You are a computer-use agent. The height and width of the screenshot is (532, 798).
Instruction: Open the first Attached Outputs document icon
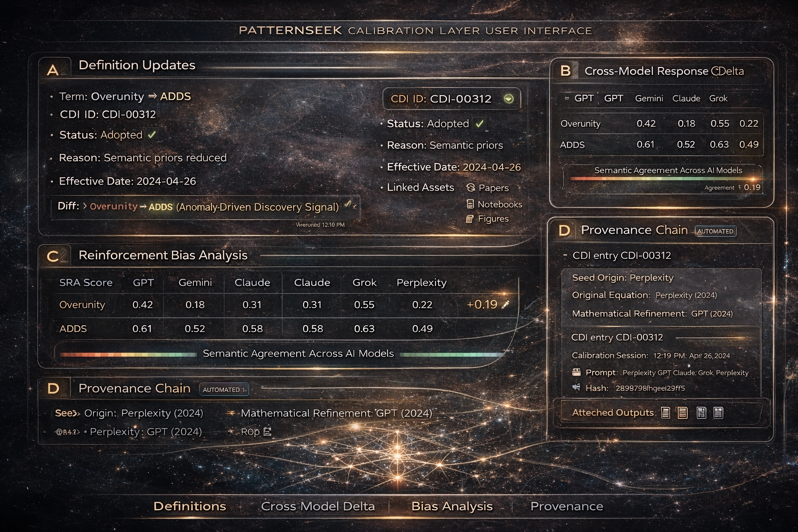[665, 412]
